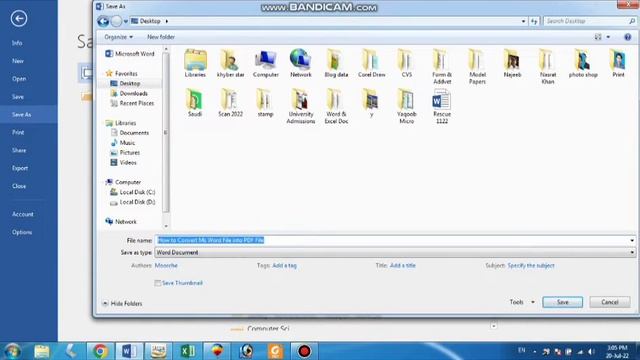Screen dimensions: 640x360
Task: Select Open in Word backstage menu
Action: (19, 79)
